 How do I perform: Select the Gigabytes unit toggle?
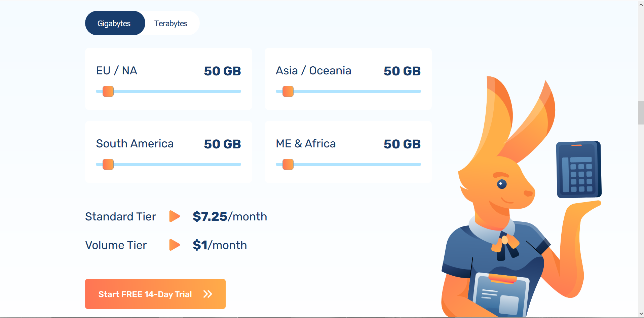[115, 23]
